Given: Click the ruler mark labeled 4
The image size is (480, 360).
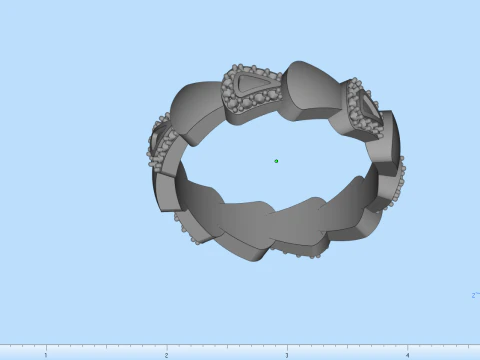Looking at the screenshot, I should 407,355.
